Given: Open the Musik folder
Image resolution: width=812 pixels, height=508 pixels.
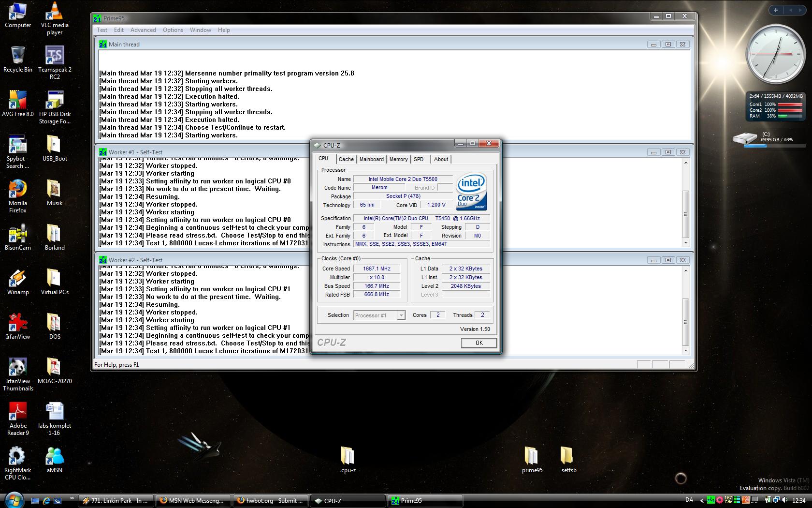Looking at the screenshot, I should click(x=55, y=193).
